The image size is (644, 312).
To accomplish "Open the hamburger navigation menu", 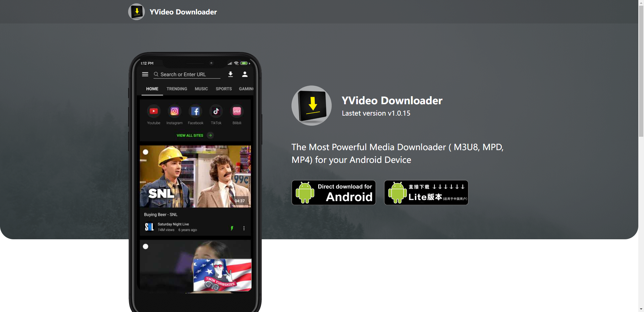I will pyautogui.click(x=145, y=74).
